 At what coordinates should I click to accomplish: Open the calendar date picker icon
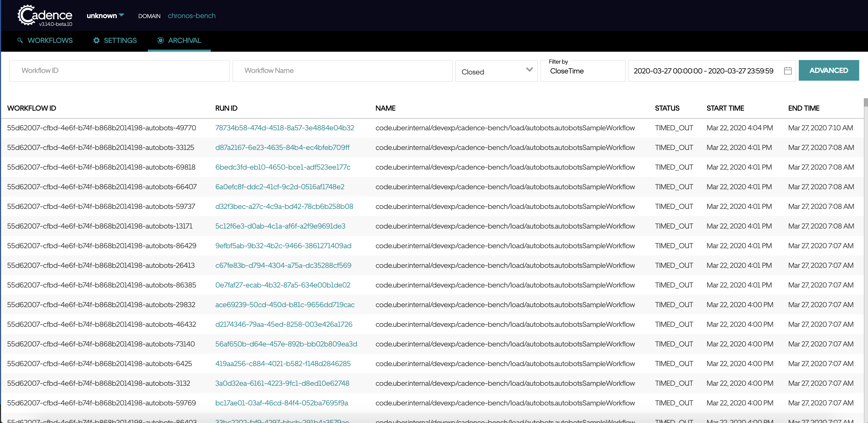787,71
